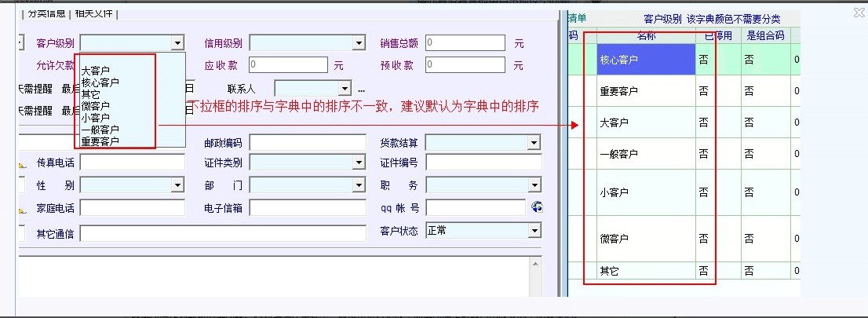Open the 客户级别 dropdown arrow
This screenshot has width=868, height=318.
click(178, 43)
